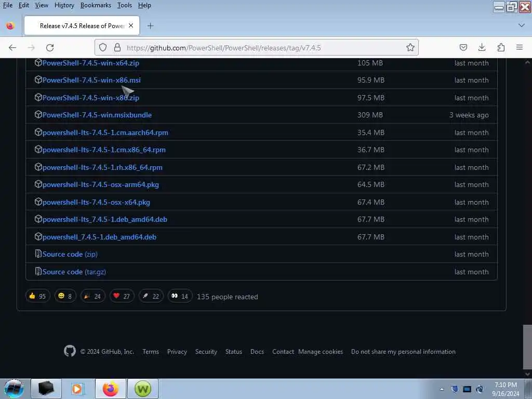This screenshot has height=399, width=532.
Task: Download powershell-lts-7.4.5-osx-arm64.pkg
Action: click(100, 184)
